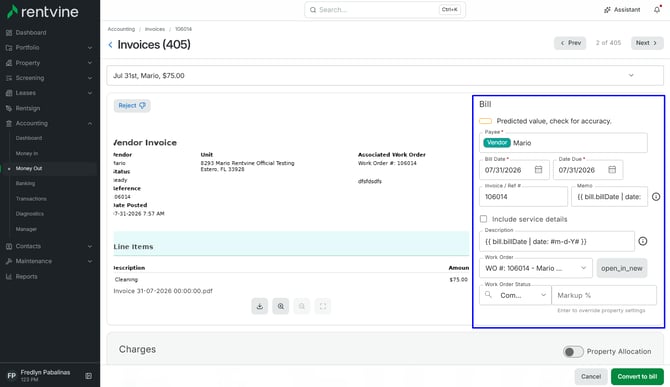Click the invoice file name text

click(163, 291)
